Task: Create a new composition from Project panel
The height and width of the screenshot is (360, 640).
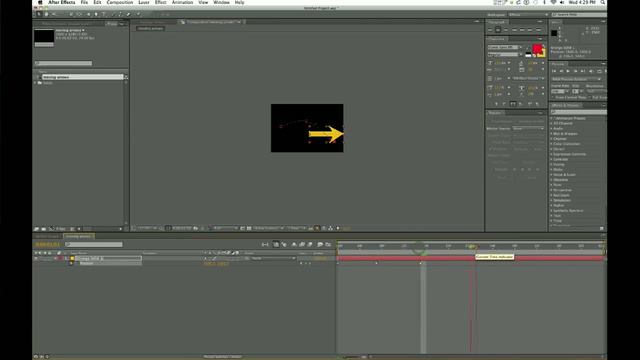Action: coord(51,229)
